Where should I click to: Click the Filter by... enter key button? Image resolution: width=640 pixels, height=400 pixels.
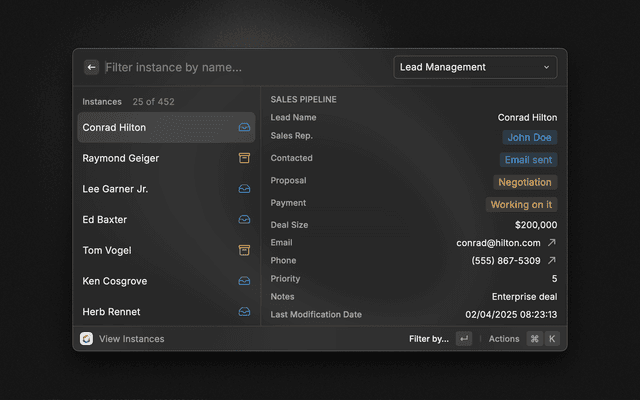click(464, 339)
